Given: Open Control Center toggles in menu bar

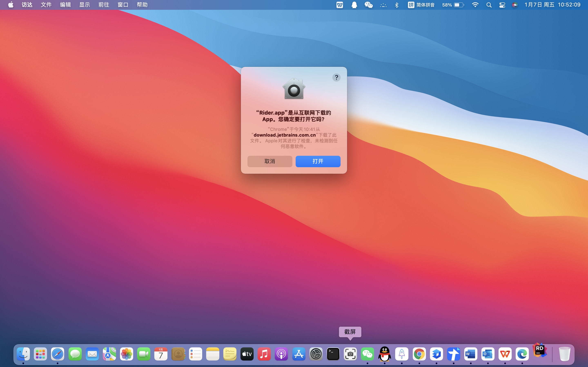Looking at the screenshot, I should coord(502,5).
